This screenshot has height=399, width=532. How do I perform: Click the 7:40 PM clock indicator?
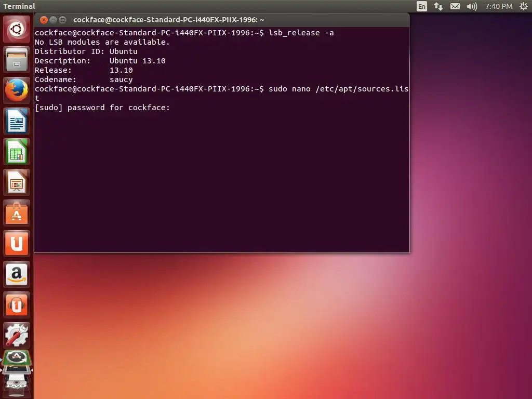(x=498, y=6)
